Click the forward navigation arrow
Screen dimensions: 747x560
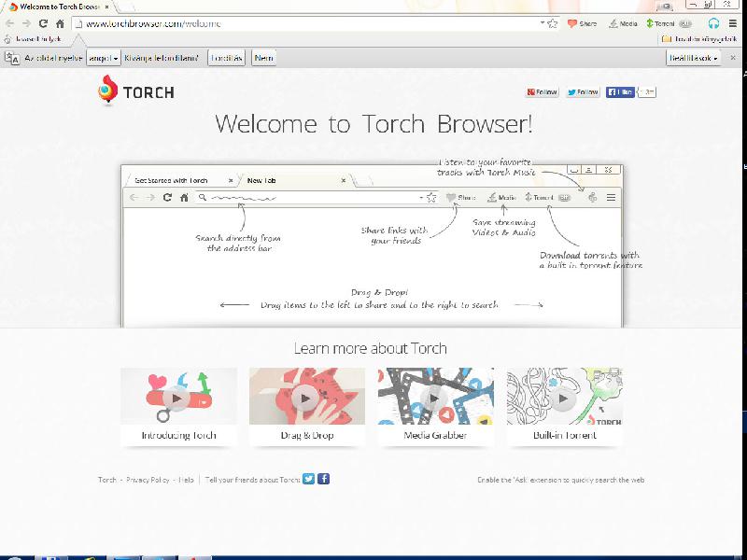(x=26, y=23)
